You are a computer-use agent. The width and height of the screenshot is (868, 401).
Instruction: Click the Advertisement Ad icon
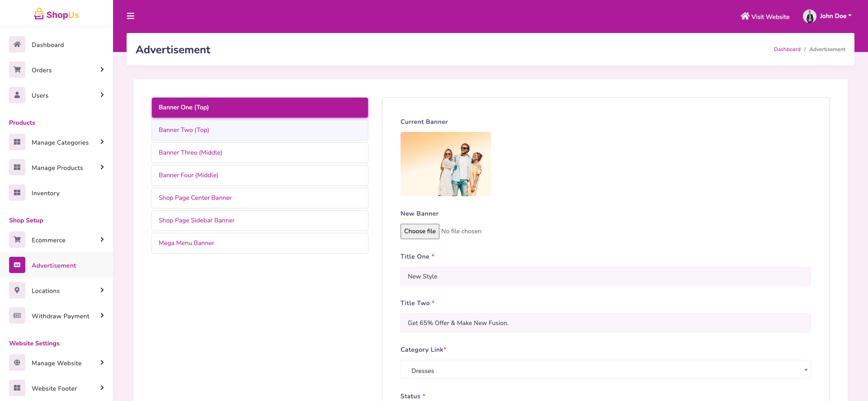coord(17,265)
